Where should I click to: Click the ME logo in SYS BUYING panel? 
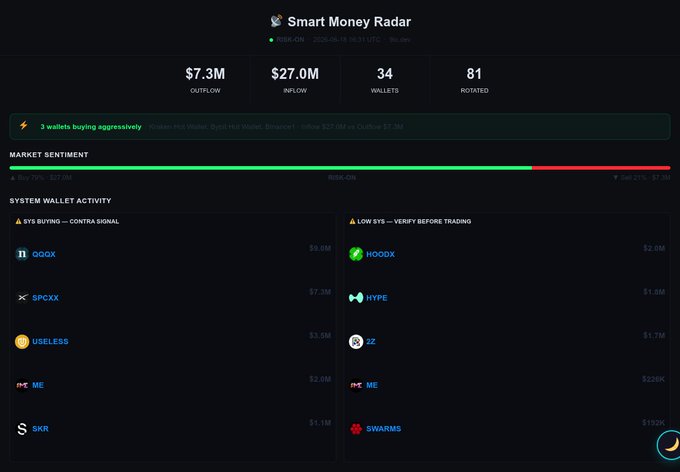(x=22, y=385)
